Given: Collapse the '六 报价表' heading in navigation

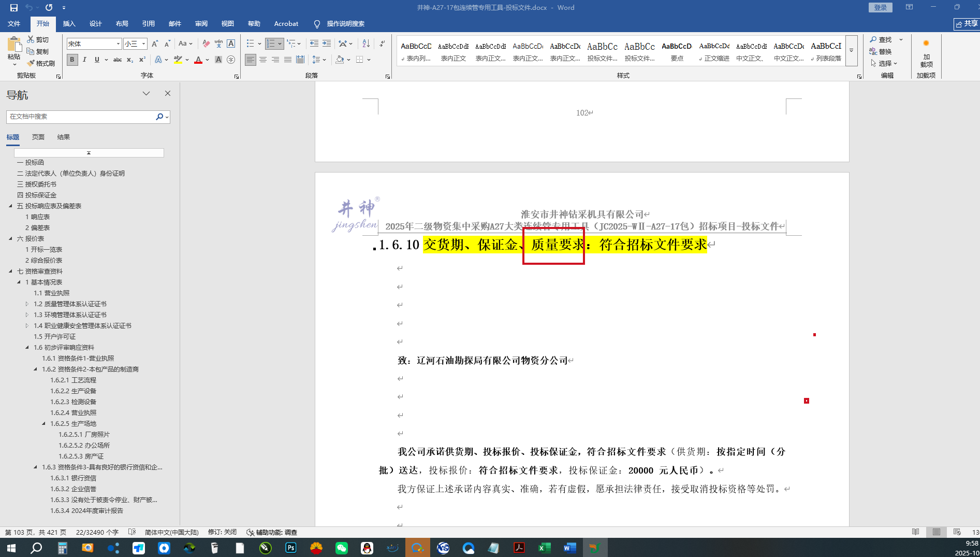Looking at the screenshot, I should pyautogui.click(x=10, y=238).
